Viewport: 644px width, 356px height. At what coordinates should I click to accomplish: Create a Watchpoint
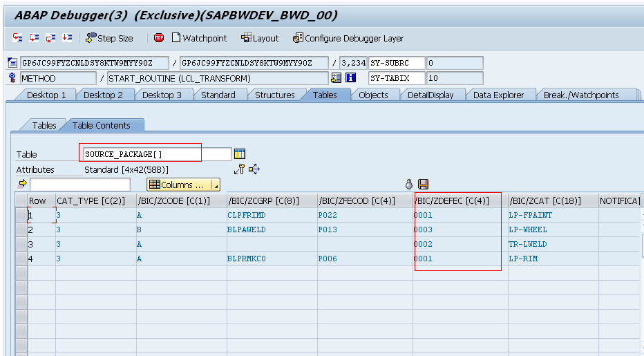pyautogui.click(x=199, y=38)
